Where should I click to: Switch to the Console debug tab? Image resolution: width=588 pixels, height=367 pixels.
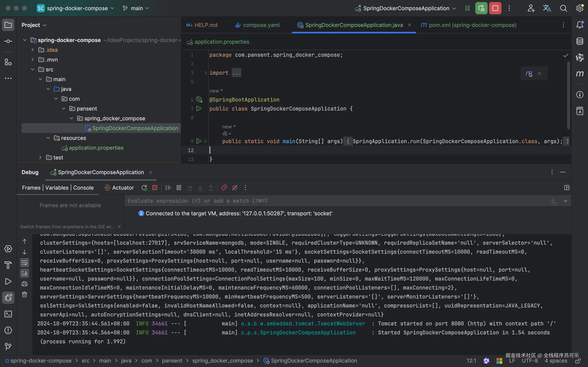[x=83, y=188]
